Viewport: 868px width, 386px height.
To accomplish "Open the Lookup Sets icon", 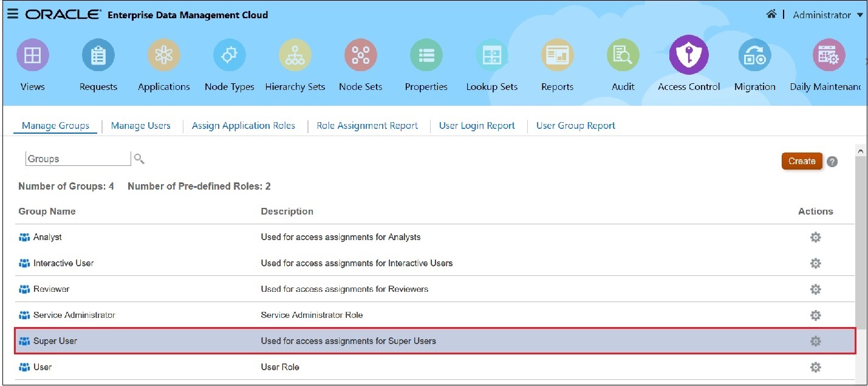I will click(x=492, y=56).
